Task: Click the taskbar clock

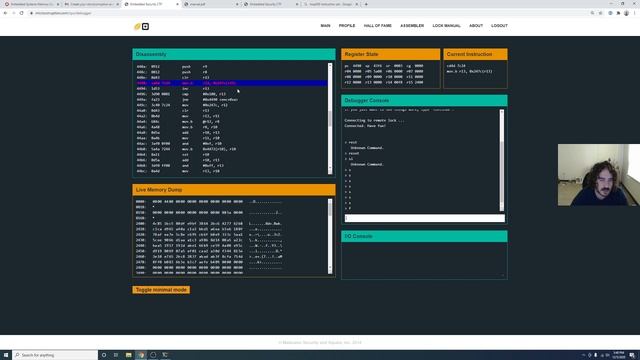Action: point(618,355)
